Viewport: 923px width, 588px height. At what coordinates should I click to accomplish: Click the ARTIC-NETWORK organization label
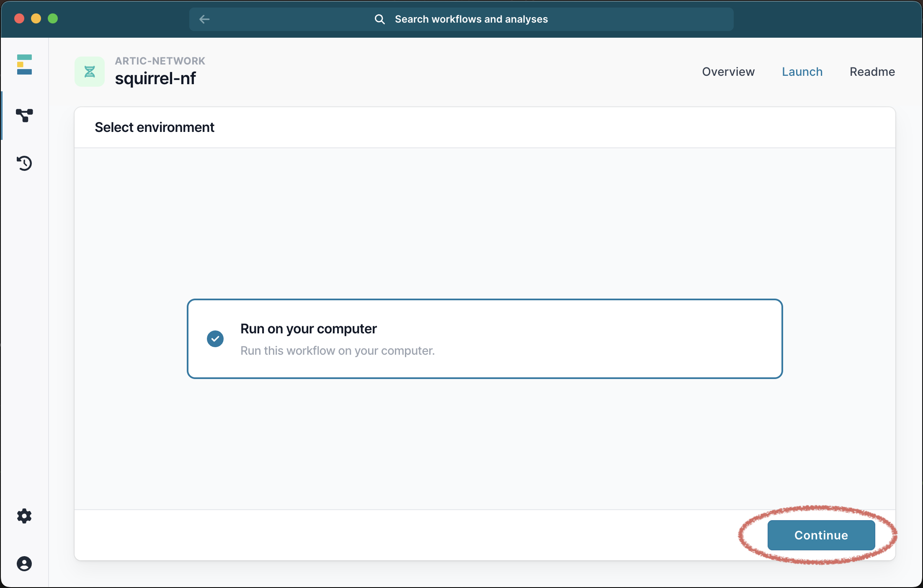point(160,61)
